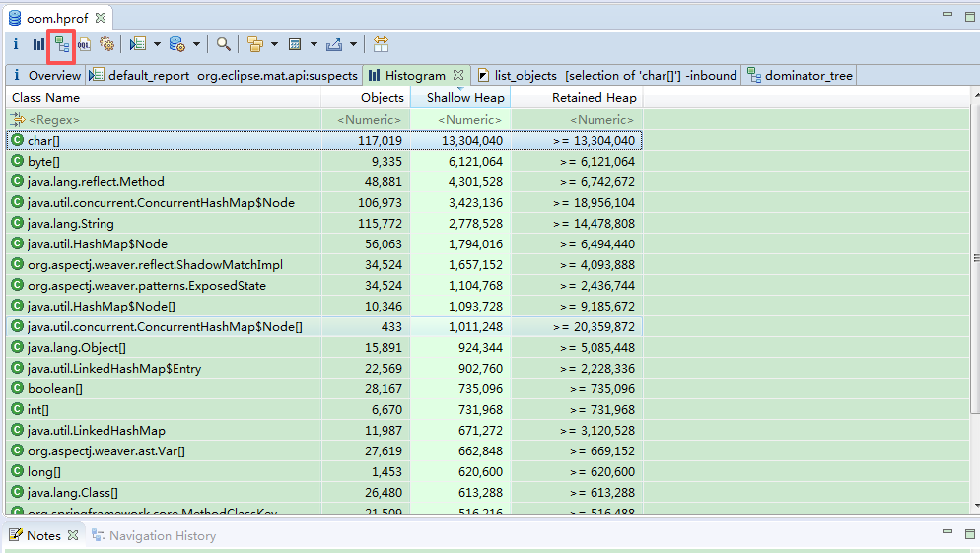This screenshot has width=980, height=553.
Task: Sort by Shallow Heap column header
Action: (460, 98)
